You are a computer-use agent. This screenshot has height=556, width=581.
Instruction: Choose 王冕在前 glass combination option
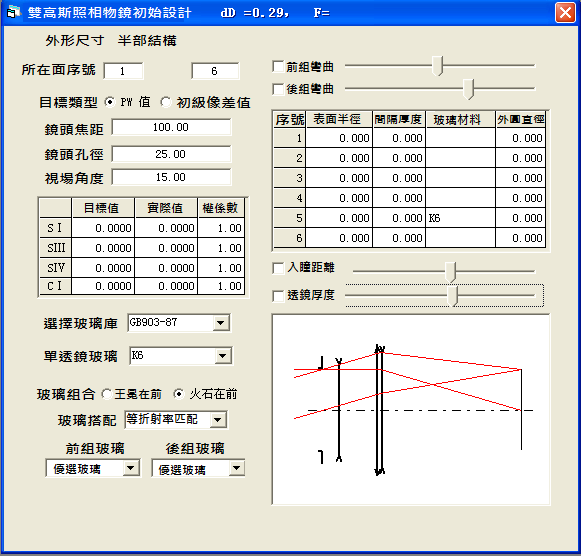tap(107, 394)
